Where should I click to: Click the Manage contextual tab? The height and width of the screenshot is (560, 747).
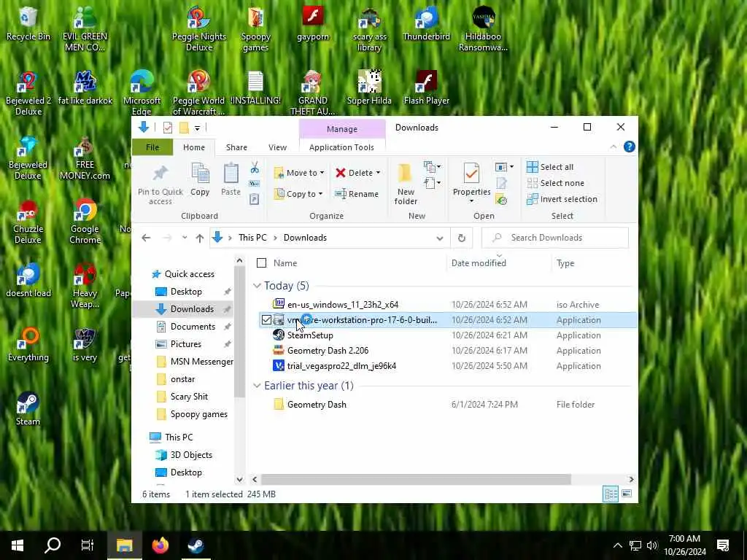pos(342,129)
